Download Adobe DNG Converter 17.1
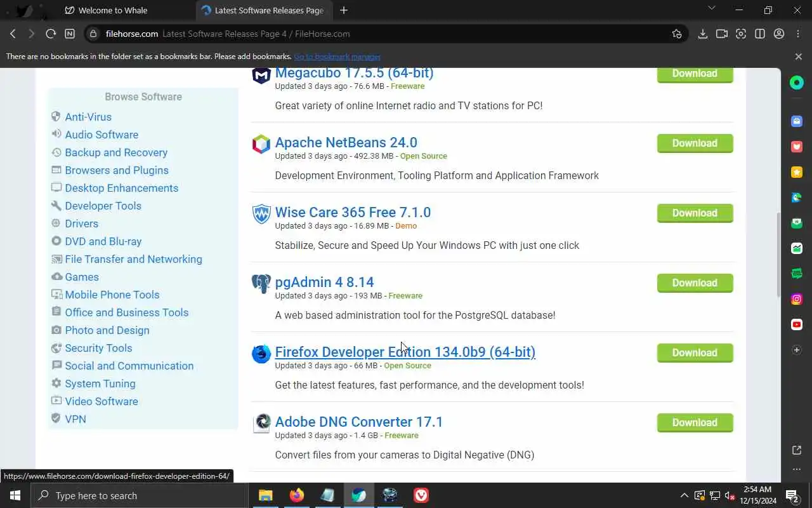 point(695,423)
